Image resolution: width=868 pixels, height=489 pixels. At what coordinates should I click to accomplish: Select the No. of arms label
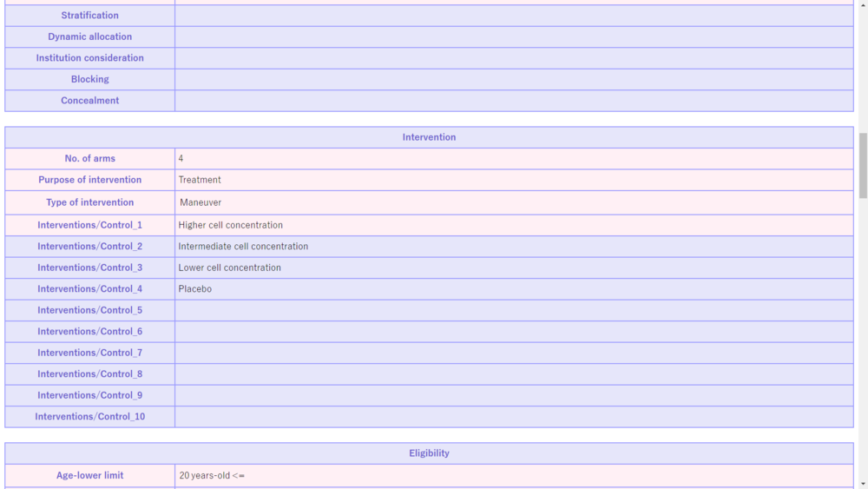[90, 159]
